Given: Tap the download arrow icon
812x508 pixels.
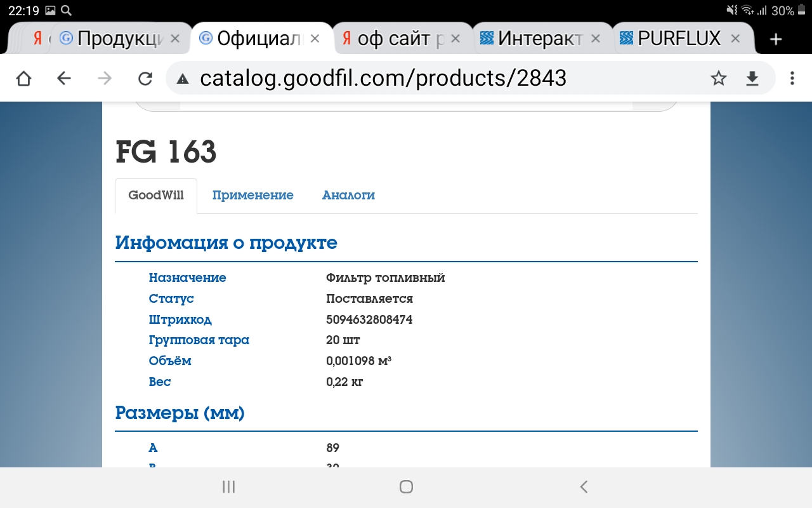Looking at the screenshot, I should click(752, 78).
